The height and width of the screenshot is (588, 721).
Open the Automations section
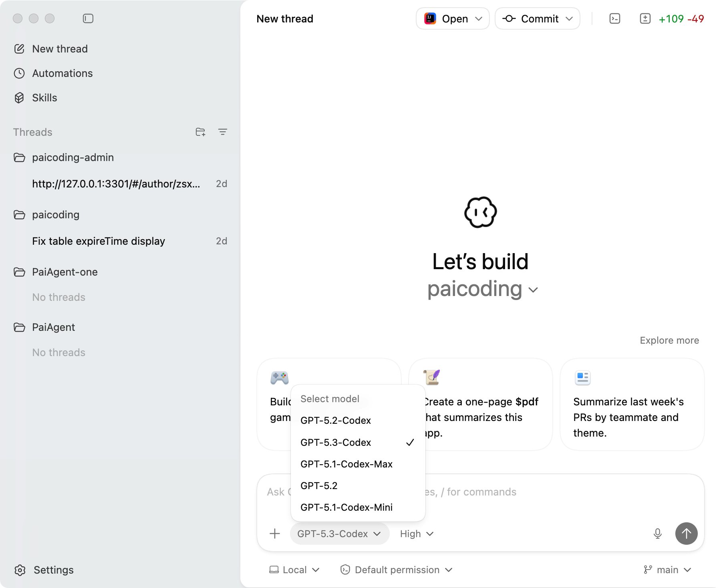coord(62,73)
